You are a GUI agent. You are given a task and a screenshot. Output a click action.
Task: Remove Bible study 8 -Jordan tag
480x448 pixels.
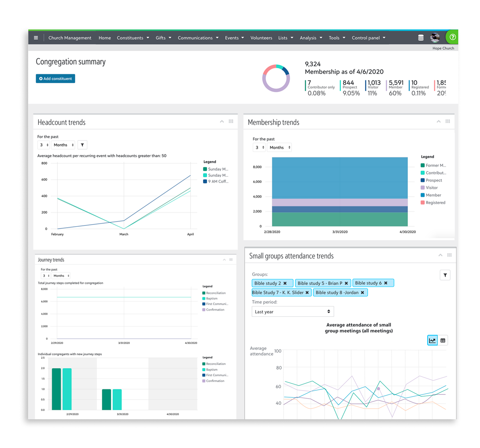pyautogui.click(x=362, y=292)
